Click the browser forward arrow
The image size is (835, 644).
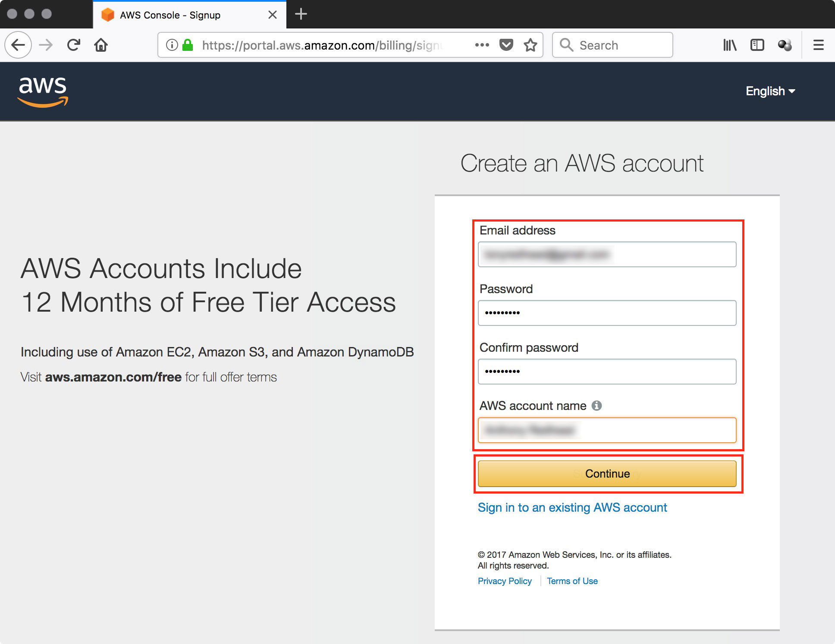pos(46,45)
